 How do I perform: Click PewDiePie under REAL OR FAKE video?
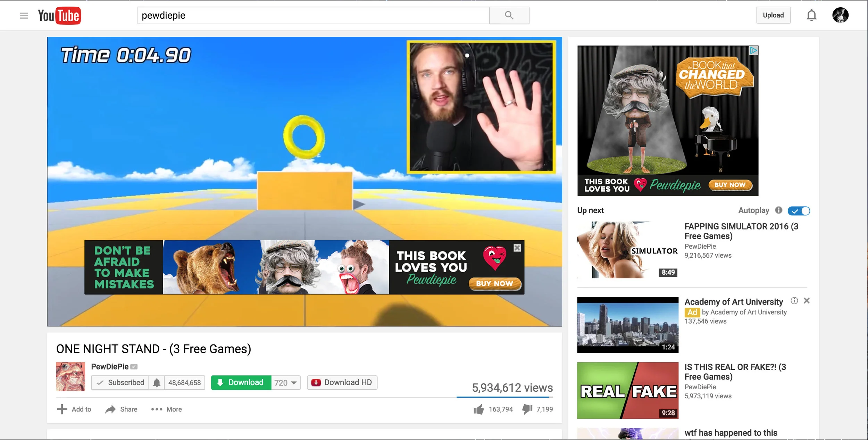[x=700, y=387]
